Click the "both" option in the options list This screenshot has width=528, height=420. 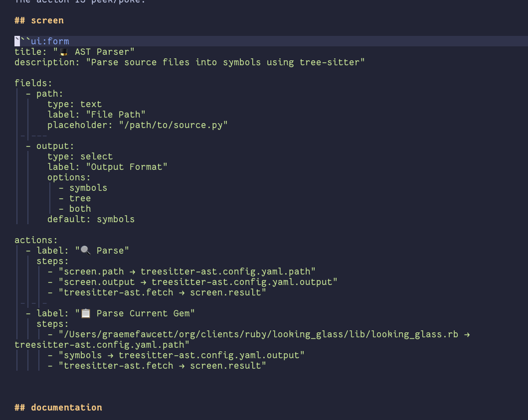[80, 209]
